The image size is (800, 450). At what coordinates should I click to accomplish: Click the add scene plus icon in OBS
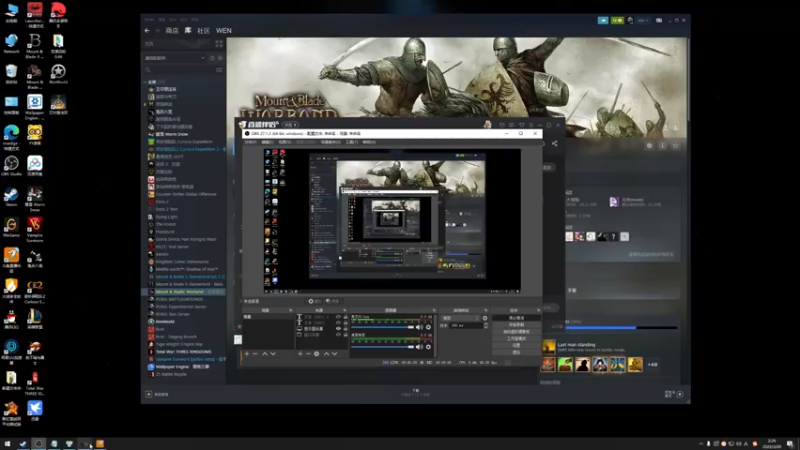pyautogui.click(x=246, y=353)
